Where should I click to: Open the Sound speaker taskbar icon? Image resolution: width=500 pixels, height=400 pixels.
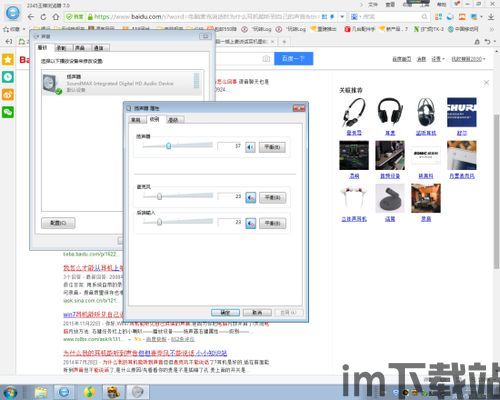coord(137,392)
